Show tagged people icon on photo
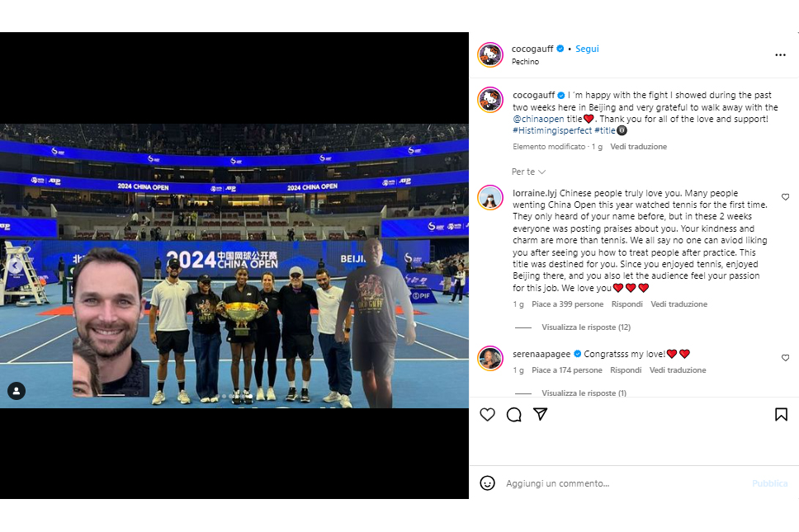This screenshot has width=799, height=532. coord(17,391)
